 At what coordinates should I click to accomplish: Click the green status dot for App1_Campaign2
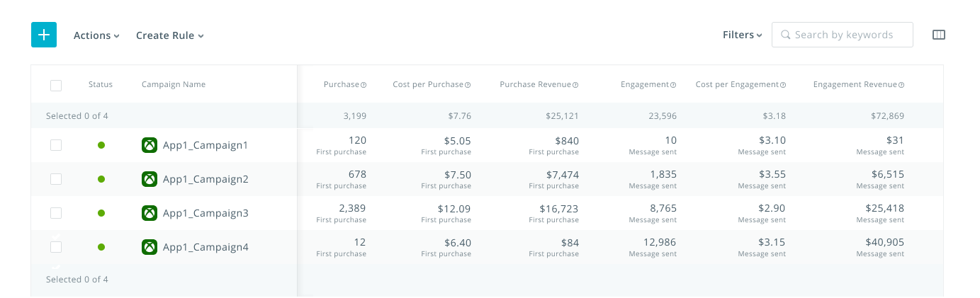click(101, 179)
